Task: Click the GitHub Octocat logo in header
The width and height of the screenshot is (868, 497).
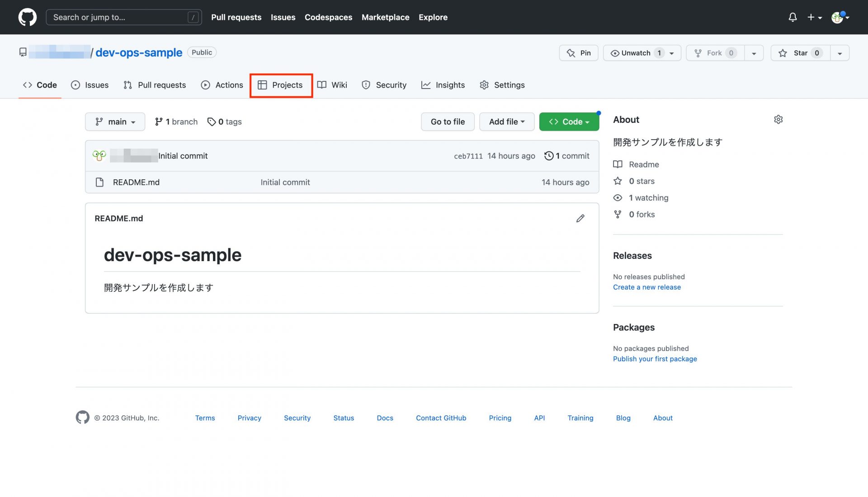Action: point(27,17)
